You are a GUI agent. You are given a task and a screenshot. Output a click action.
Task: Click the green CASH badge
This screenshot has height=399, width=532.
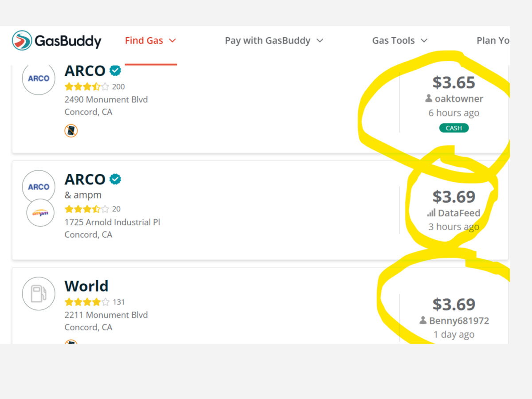[454, 128]
